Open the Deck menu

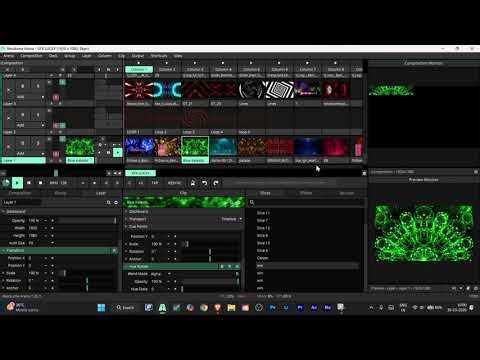click(53, 56)
